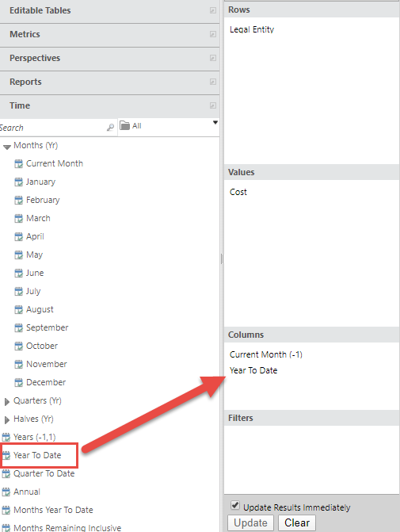Click the Clear button
This screenshot has width=400, height=532.
point(297,522)
